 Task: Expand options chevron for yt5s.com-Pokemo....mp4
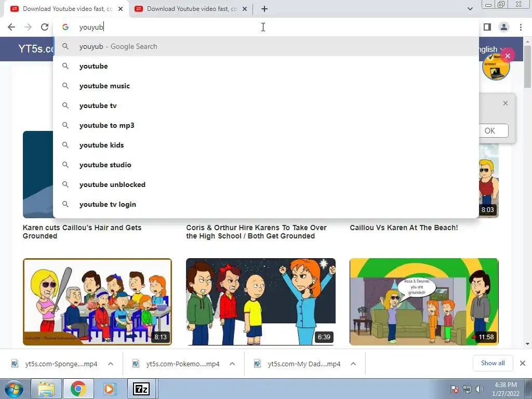click(232, 364)
